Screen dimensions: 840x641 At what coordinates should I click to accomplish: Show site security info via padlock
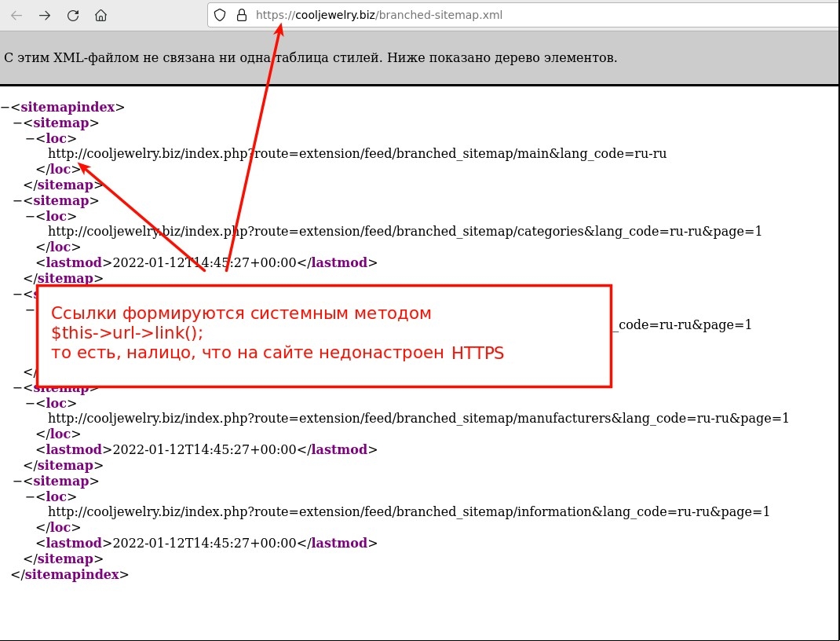point(241,15)
